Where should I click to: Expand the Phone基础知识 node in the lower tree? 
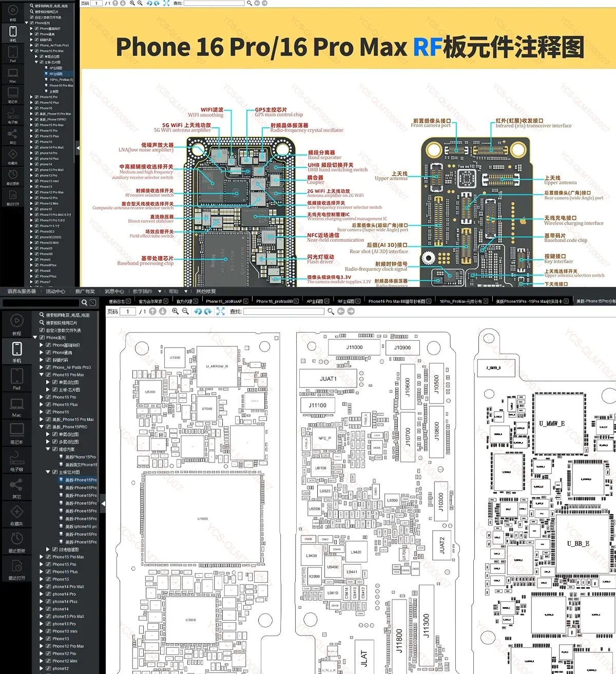42,345
